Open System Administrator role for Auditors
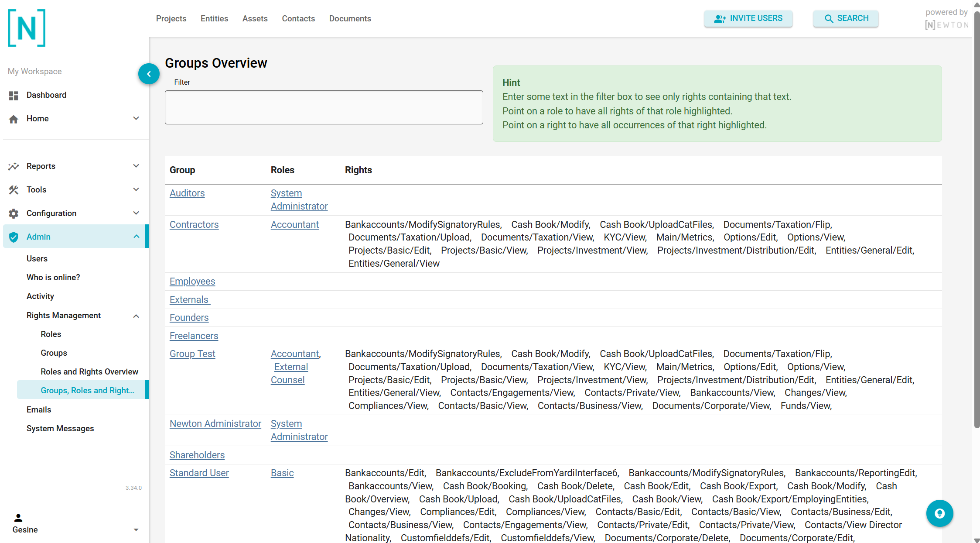Image resolution: width=980 pixels, height=543 pixels. (299, 199)
